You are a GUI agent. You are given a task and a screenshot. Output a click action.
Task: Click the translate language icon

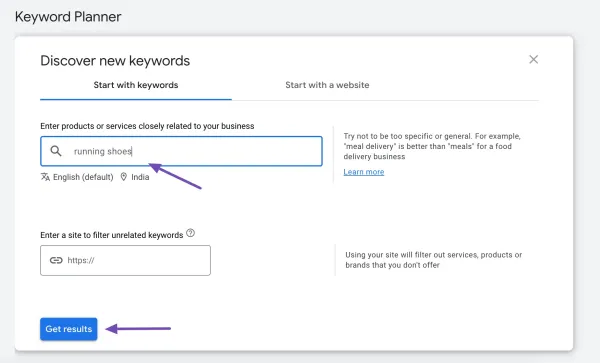(45, 177)
